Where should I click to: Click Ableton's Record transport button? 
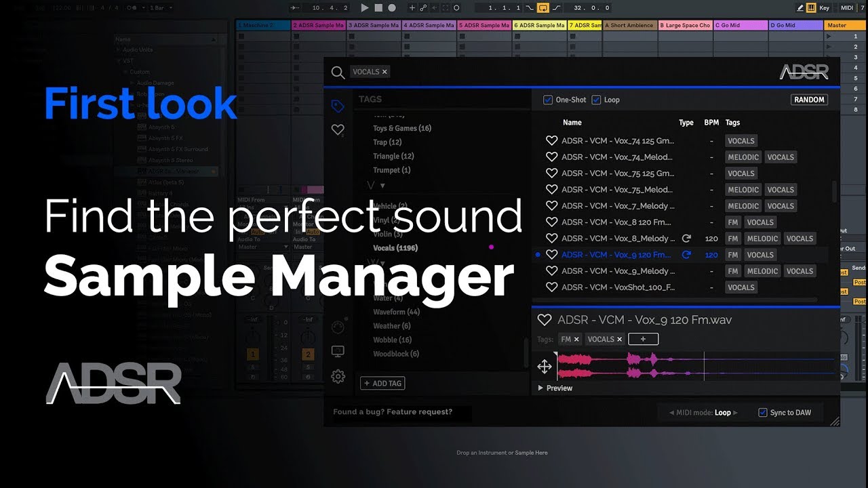(392, 8)
